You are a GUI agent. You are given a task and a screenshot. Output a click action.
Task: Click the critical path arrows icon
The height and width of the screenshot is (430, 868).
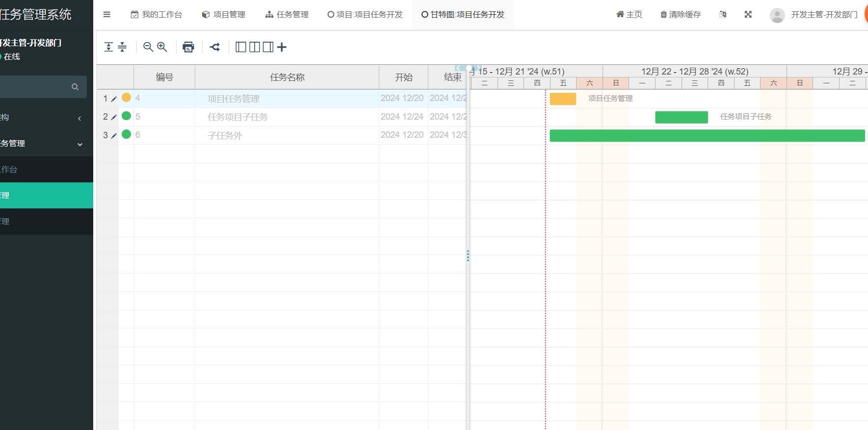pyautogui.click(x=215, y=47)
